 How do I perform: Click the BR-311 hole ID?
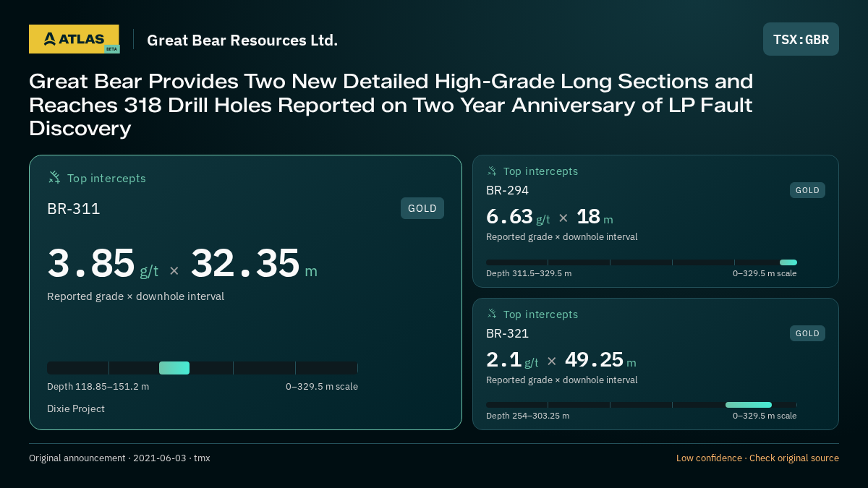coord(74,209)
